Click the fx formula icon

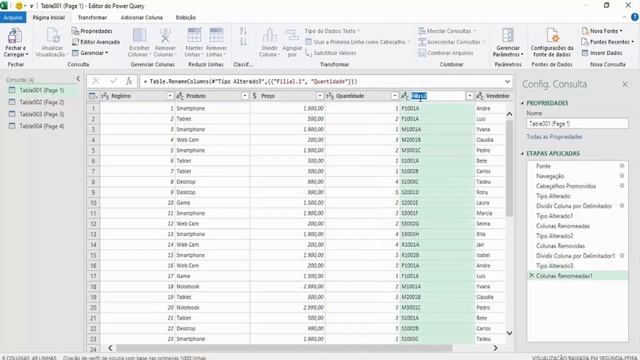click(x=129, y=81)
